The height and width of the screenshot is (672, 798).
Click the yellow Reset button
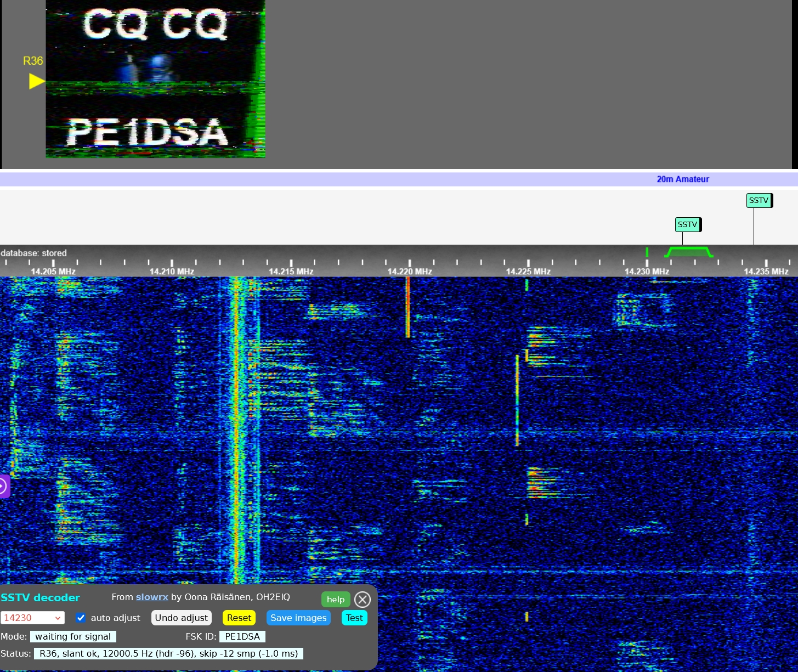pos(239,618)
